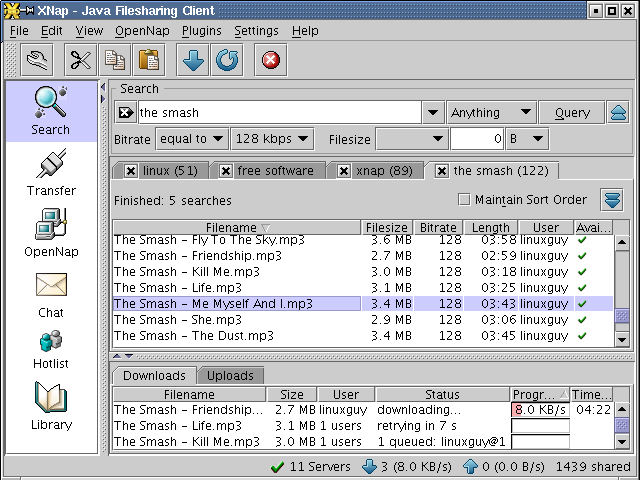Click the blue circular refresh toolbar icon
The width and height of the screenshot is (640, 480).
click(227, 60)
